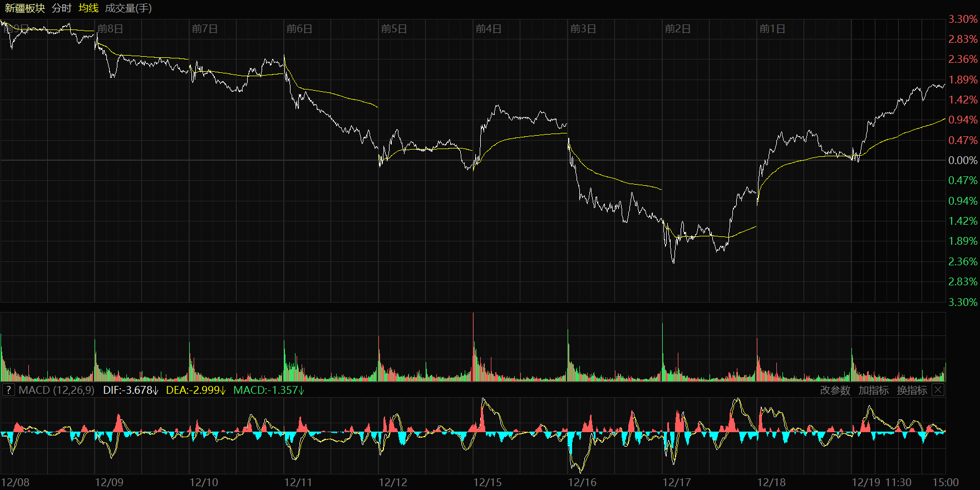Open 改参数 to change indicator parameters
Screen dimensions: 980x490
click(835, 390)
